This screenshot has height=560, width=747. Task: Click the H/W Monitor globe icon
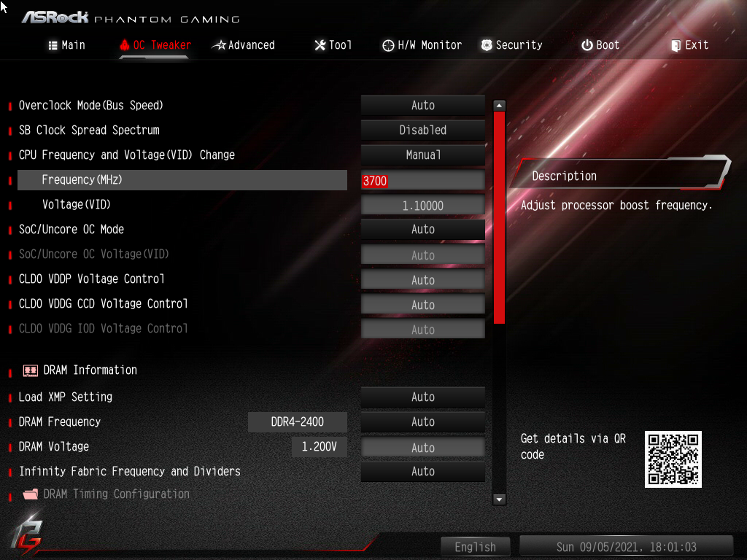(x=387, y=44)
